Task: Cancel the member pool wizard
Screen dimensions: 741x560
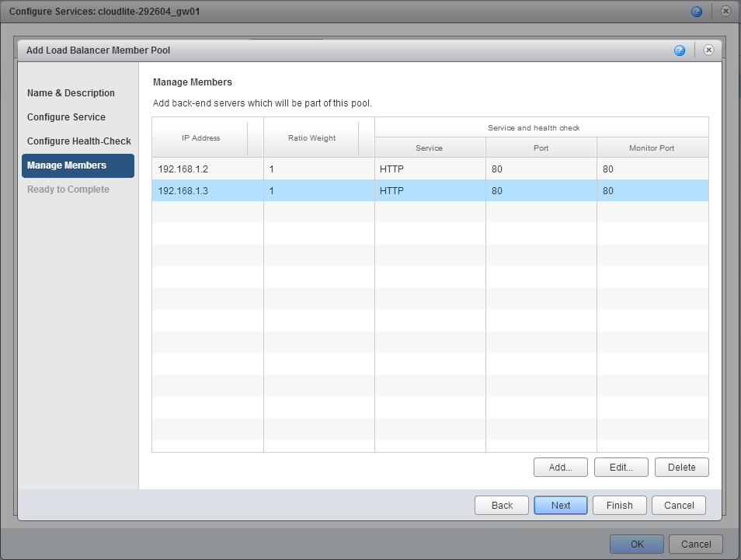Action: tap(678, 505)
